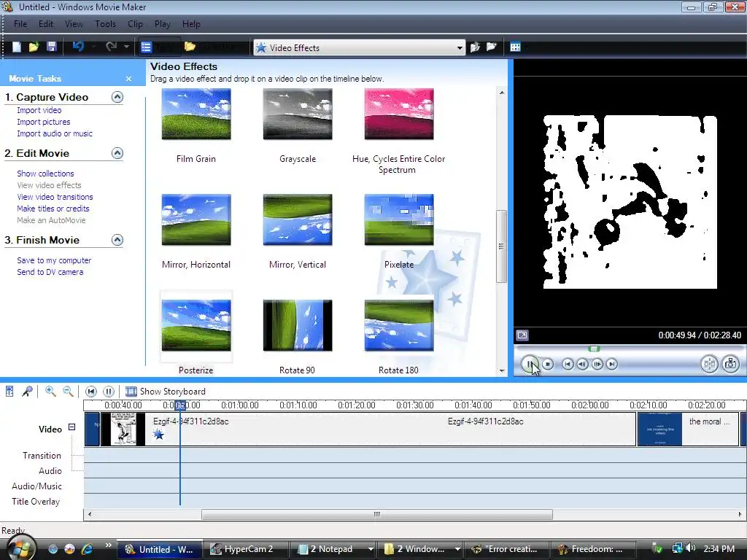Viewport: 747px width, 560px height.
Task: Open the File menu
Action: 20,24
